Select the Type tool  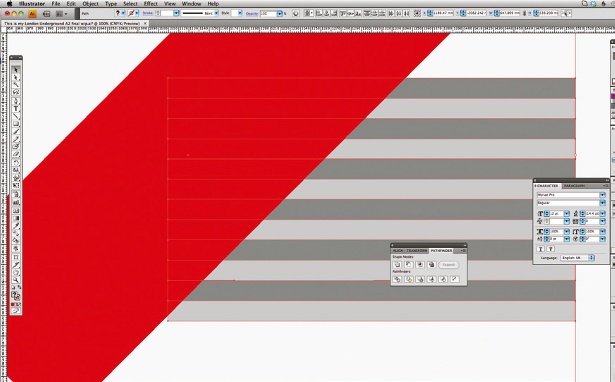click(16, 108)
